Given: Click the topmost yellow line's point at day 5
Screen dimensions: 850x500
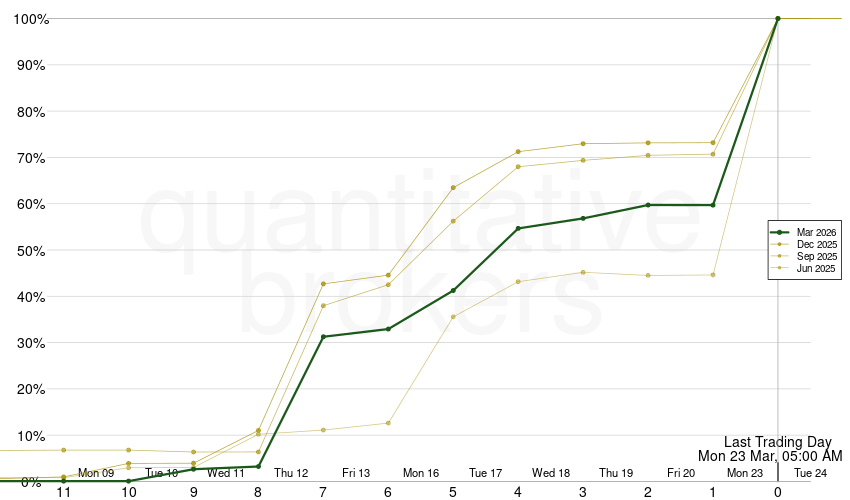Looking at the screenshot, I should [x=453, y=188].
